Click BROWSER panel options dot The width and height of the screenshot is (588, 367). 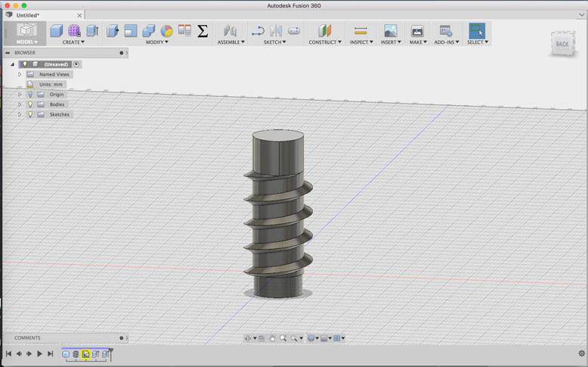click(121, 52)
